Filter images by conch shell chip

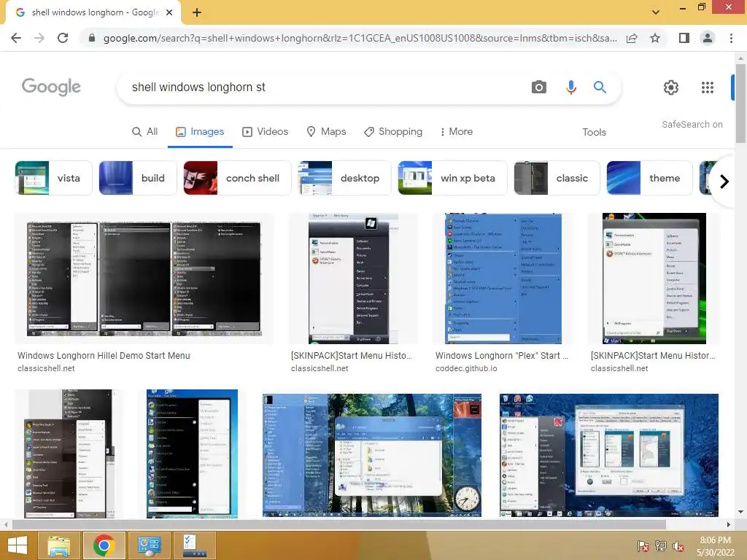(237, 178)
